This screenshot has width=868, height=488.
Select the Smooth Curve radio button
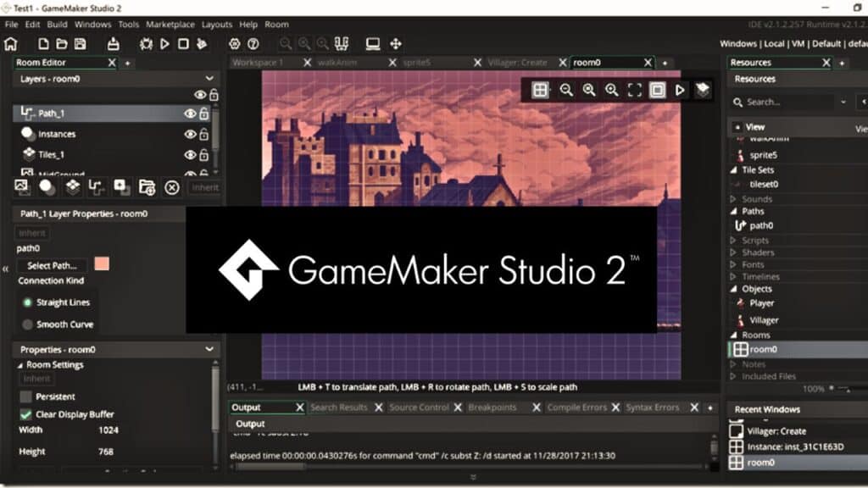[27, 324]
